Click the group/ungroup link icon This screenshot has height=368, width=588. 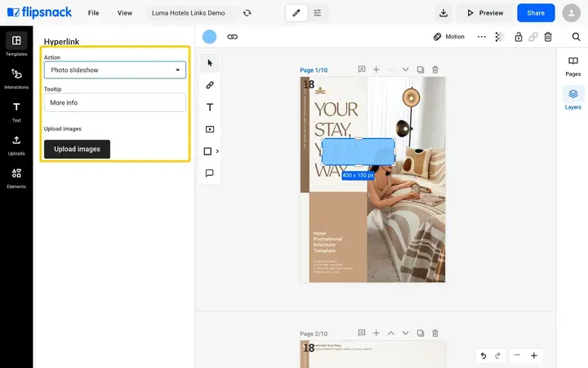point(532,37)
